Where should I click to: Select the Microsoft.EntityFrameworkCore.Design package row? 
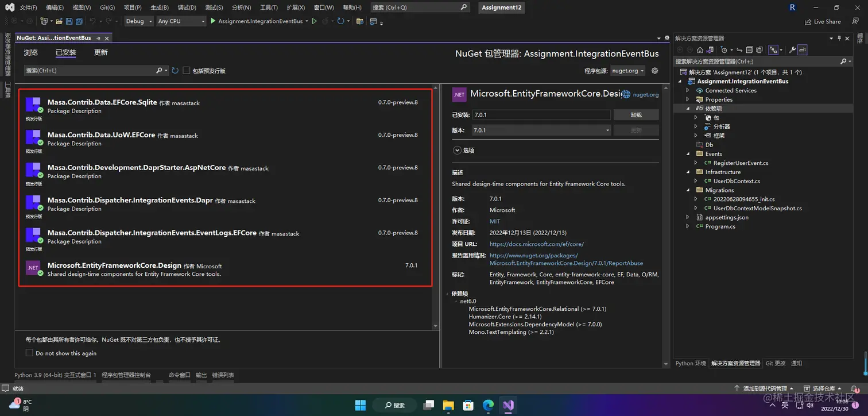pos(226,269)
